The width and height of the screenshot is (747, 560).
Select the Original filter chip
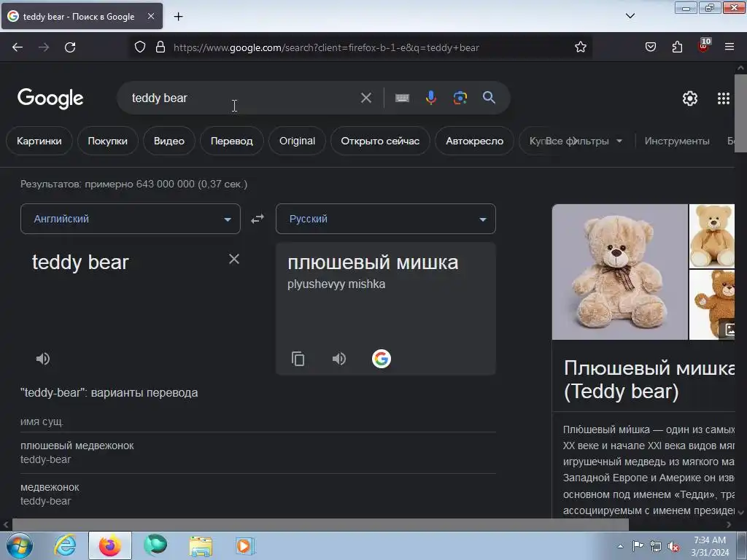[x=298, y=141]
